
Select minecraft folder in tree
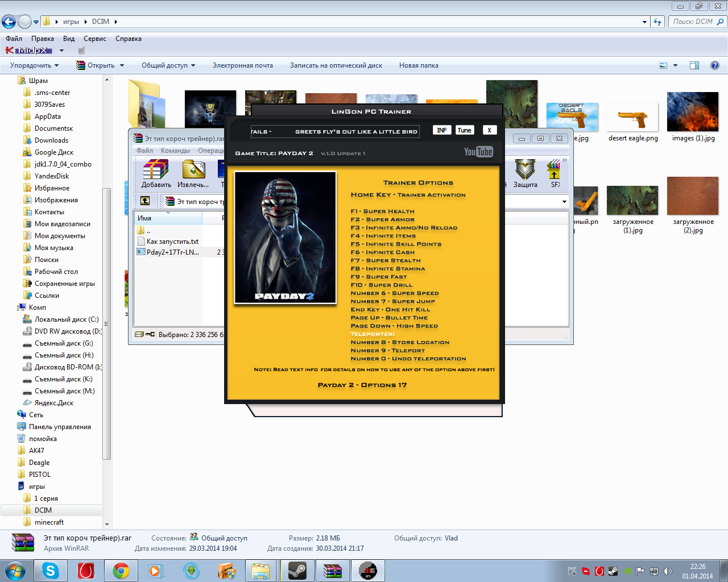(x=49, y=522)
